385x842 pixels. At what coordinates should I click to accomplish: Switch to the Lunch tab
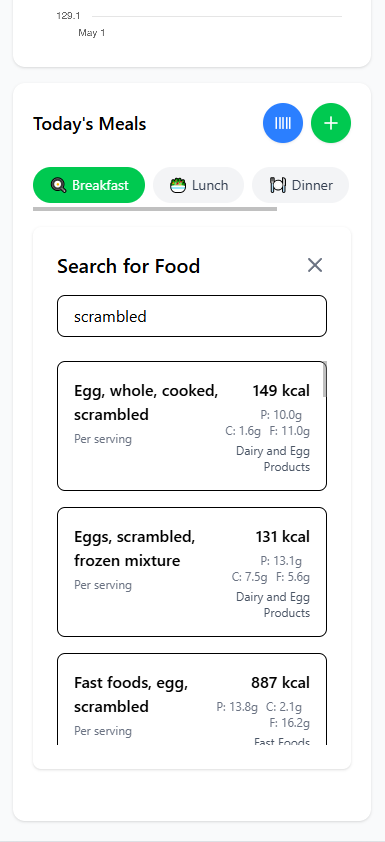pos(199,185)
